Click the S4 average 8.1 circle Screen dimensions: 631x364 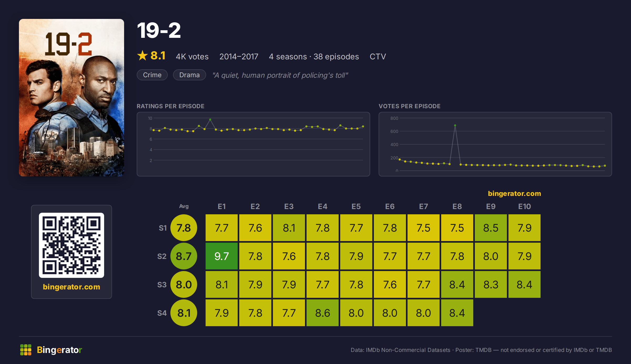tap(184, 313)
